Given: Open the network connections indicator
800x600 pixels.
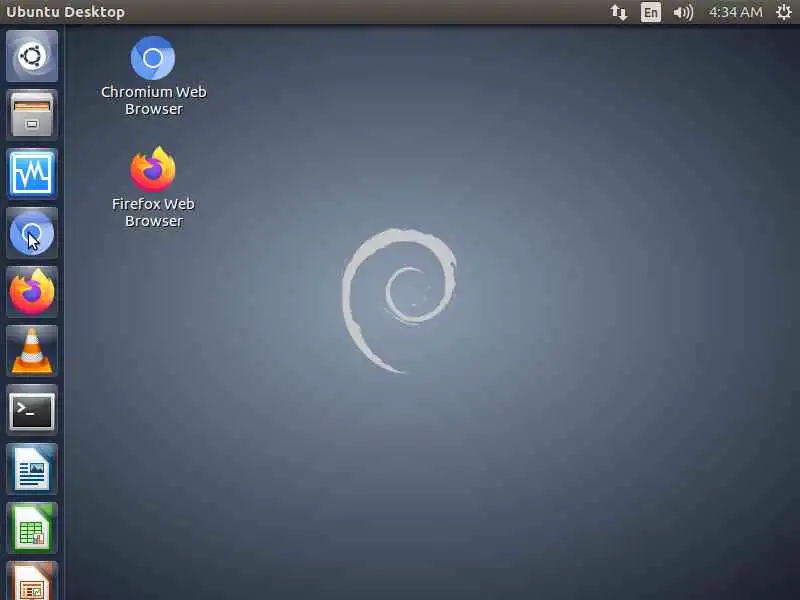Looking at the screenshot, I should tap(618, 12).
